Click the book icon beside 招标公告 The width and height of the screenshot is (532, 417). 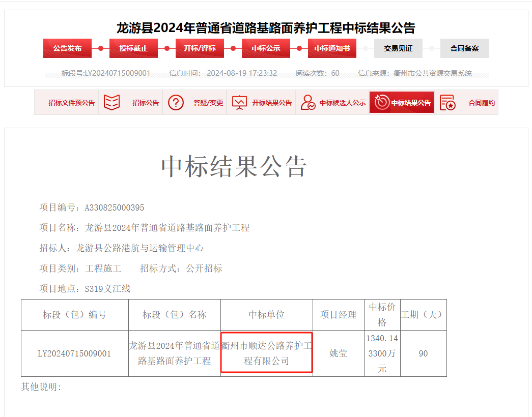111,102
